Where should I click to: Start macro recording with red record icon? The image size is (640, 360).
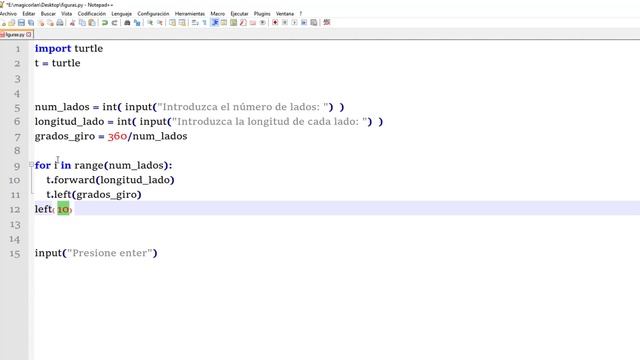(x=275, y=23)
